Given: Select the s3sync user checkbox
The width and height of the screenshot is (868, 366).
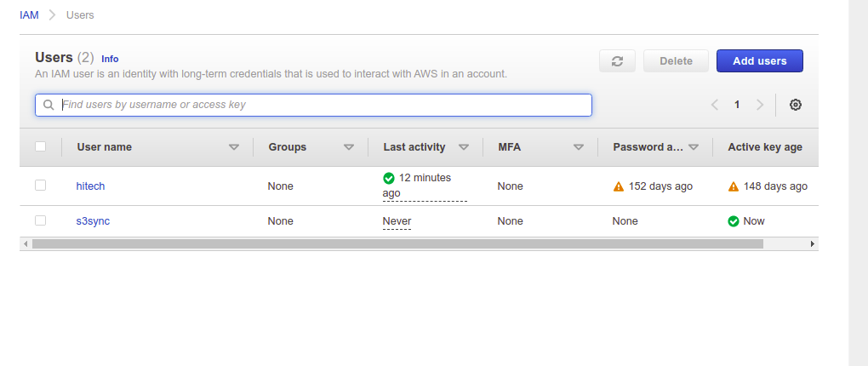Looking at the screenshot, I should click(x=40, y=220).
